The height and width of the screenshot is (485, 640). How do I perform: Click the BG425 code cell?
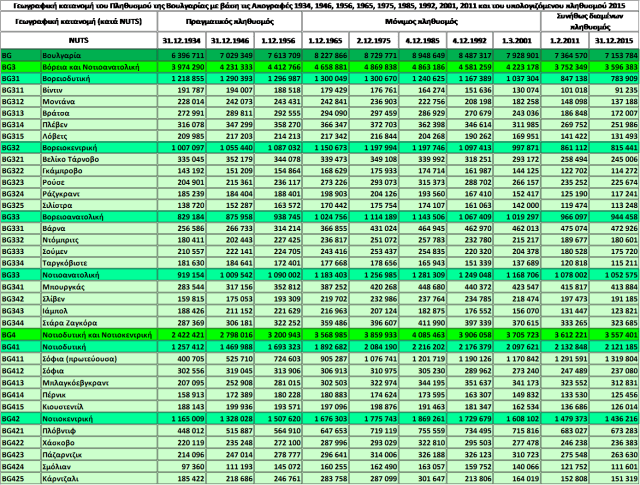click(x=20, y=477)
